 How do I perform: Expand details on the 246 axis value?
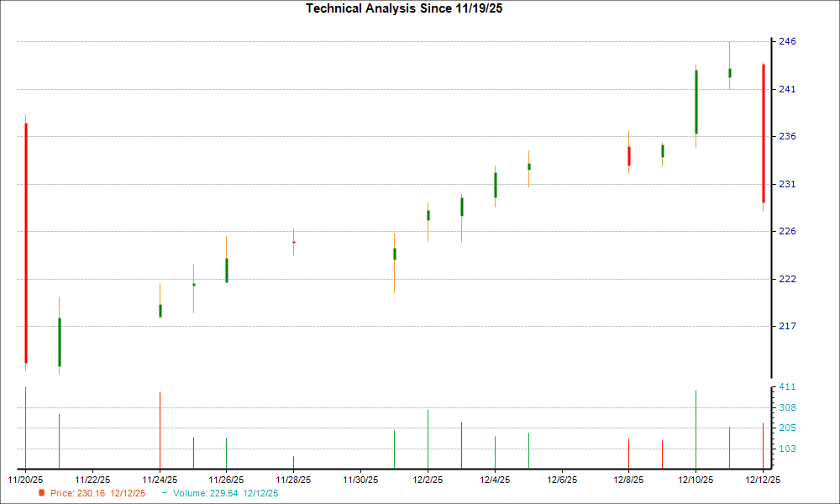[789, 40]
